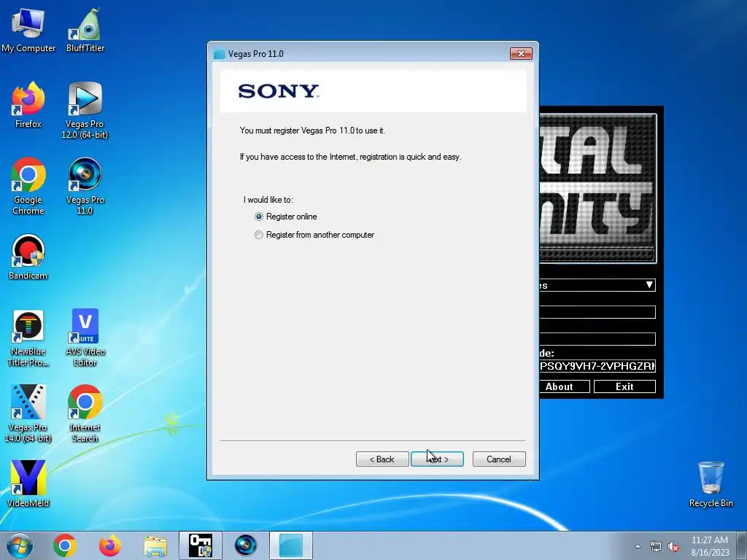The width and height of the screenshot is (747, 560).
Task: Click keygen code field PSQY9VH7
Action: point(597,366)
